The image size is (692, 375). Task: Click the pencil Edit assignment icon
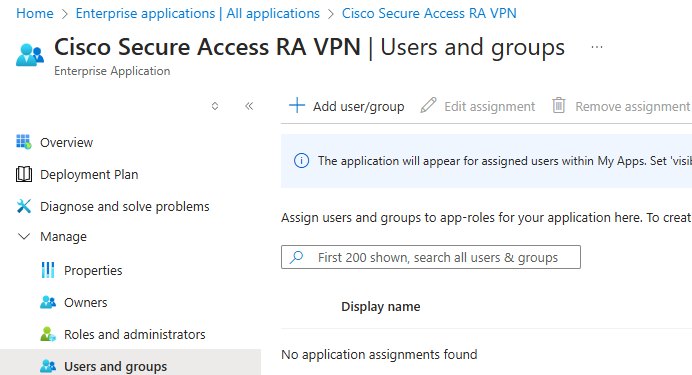(x=428, y=105)
